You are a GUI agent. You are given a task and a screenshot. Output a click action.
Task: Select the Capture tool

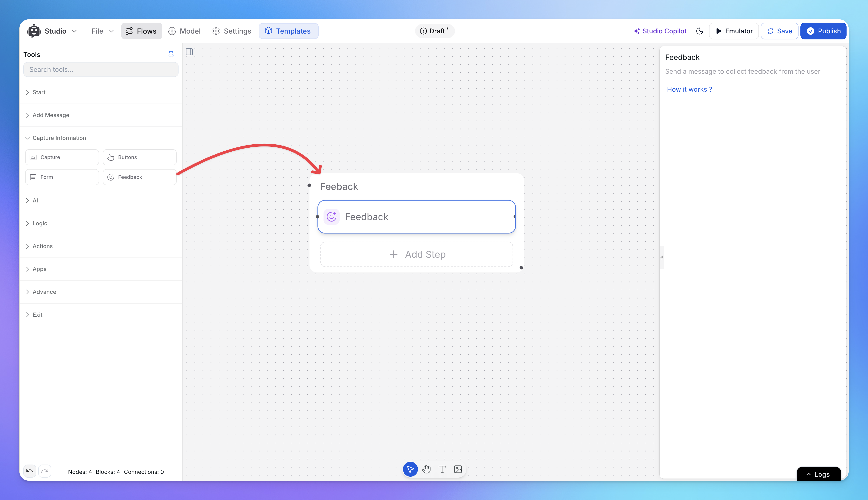[x=62, y=157]
